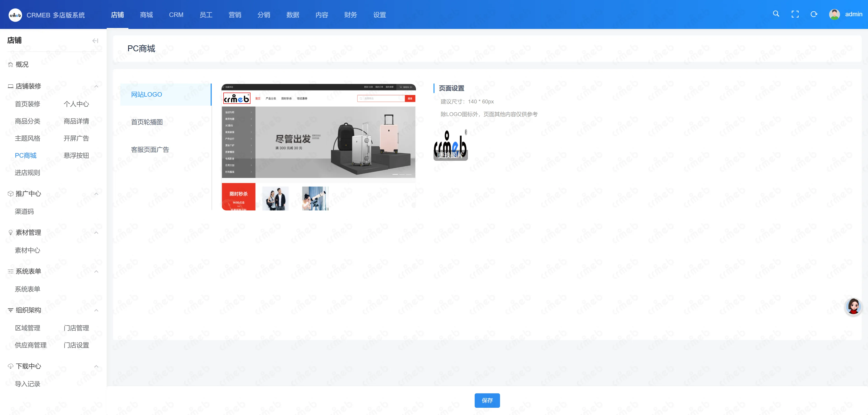Click the admin username text

click(x=854, y=14)
